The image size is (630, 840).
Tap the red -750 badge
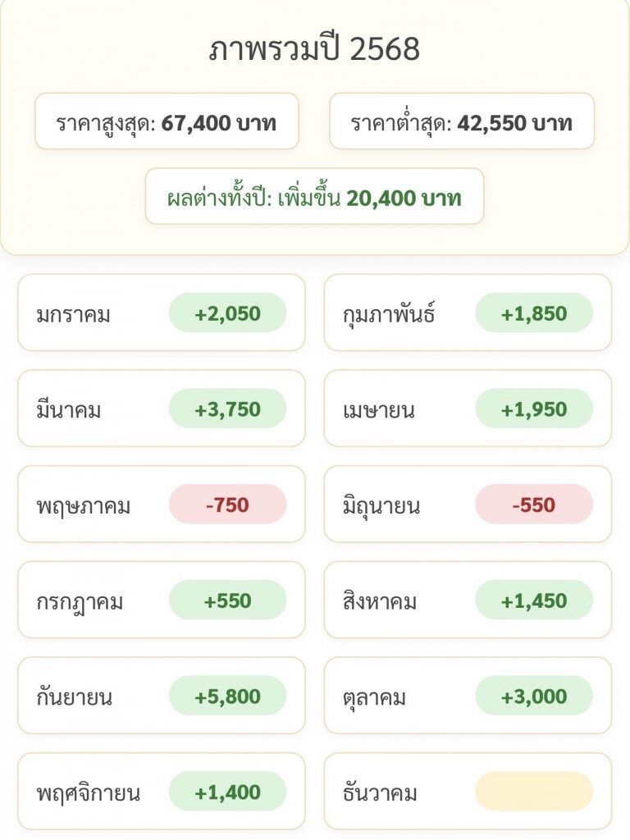point(227,504)
